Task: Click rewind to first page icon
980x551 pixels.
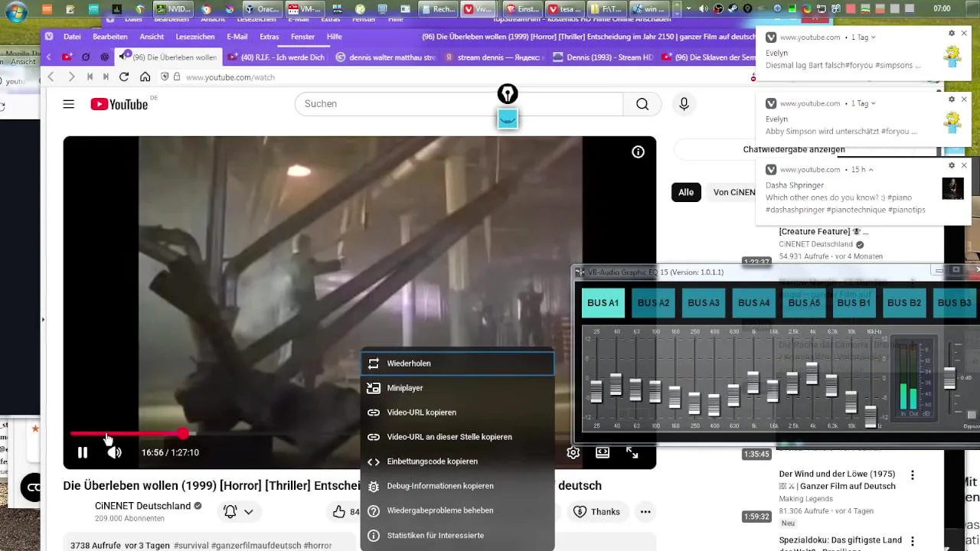Action: (x=90, y=77)
